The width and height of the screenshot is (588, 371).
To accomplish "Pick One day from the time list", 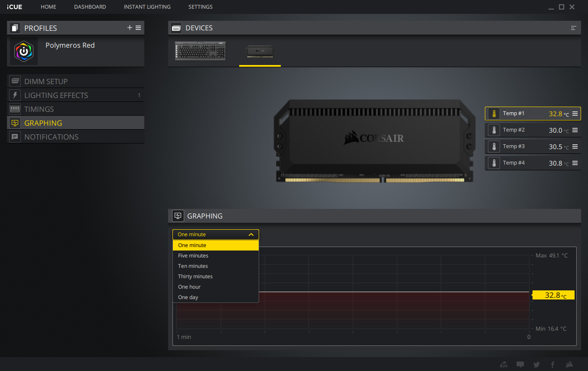I will click(188, 297).
